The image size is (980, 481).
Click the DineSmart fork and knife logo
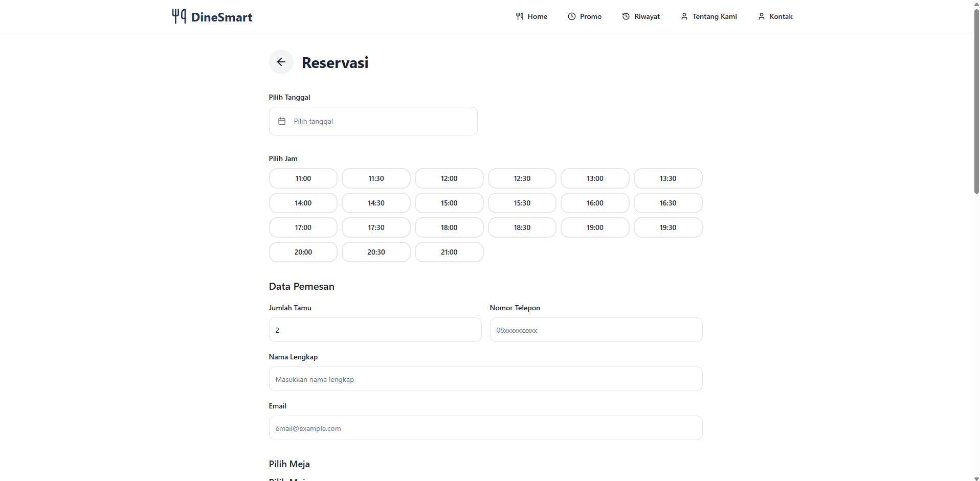pos(179,16)
